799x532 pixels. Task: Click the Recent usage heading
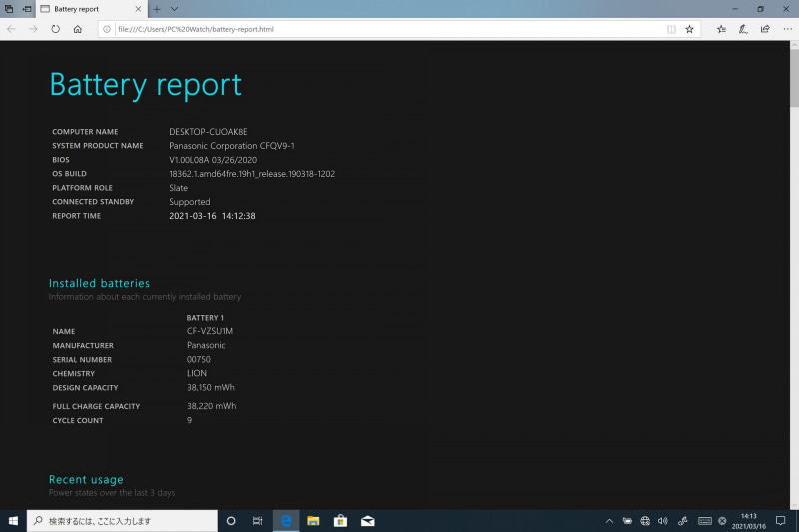coord(86,479)
